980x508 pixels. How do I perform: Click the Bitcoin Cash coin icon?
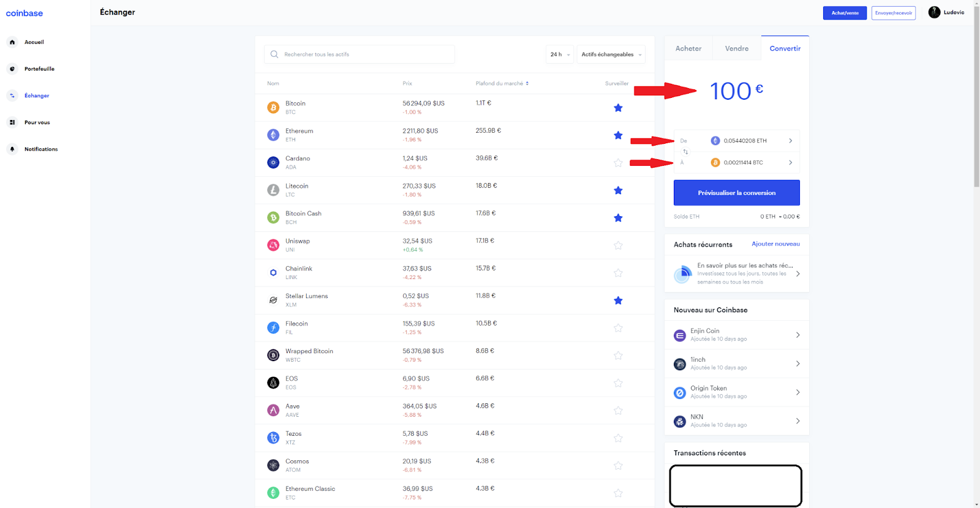click(x=273, y=218)
